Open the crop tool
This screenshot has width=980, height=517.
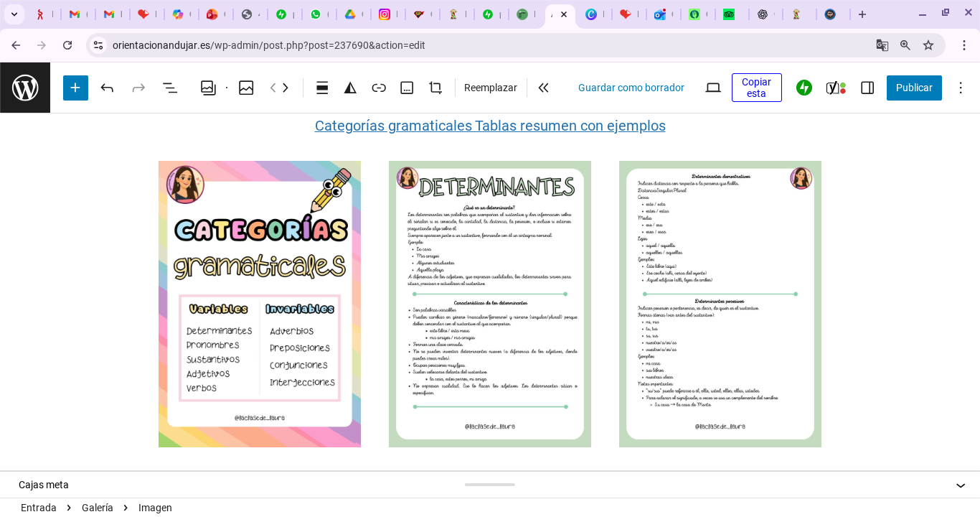(x=435, y=88)
